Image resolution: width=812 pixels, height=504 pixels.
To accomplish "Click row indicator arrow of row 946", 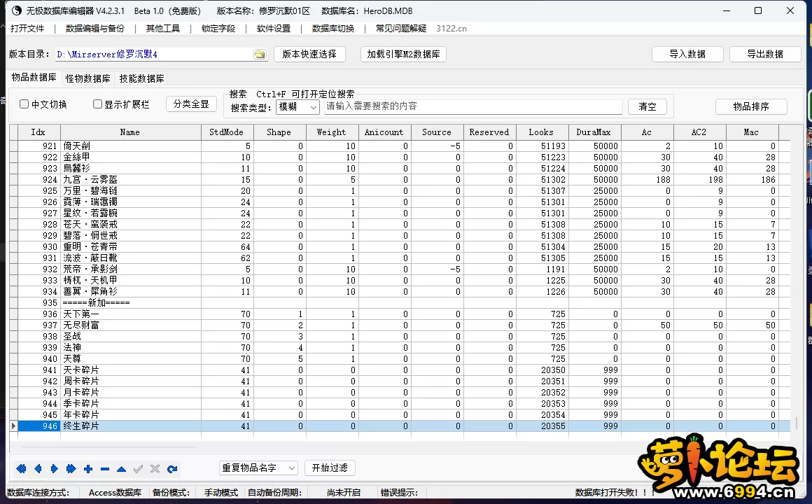I will 13,426.
